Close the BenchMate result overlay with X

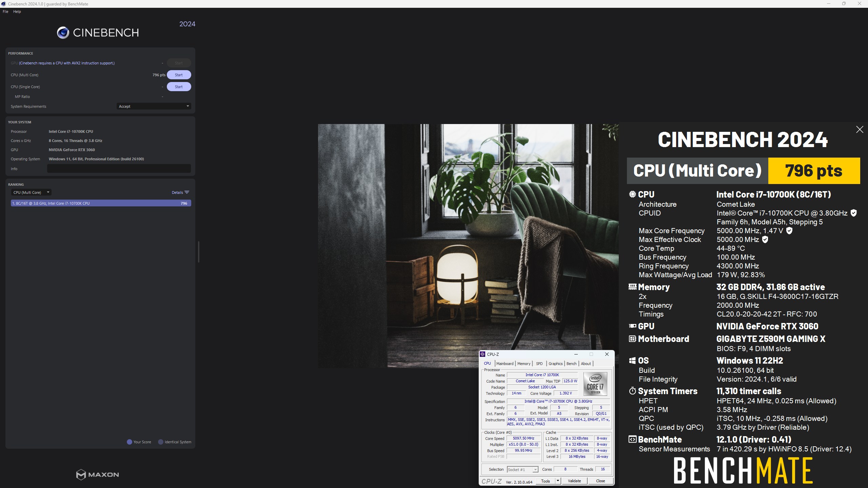[860, 129]
